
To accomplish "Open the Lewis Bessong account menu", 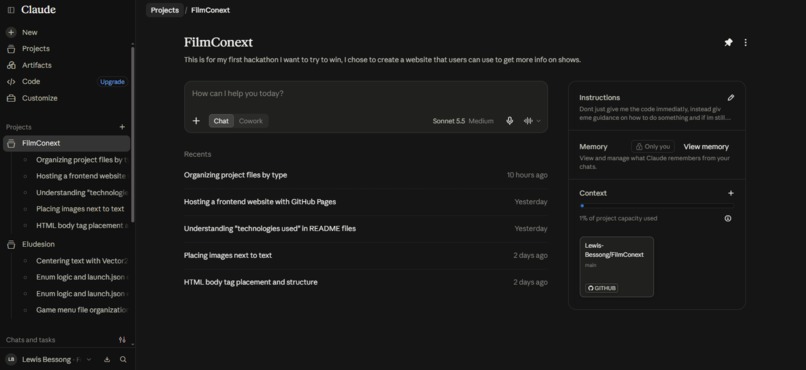I will click(x=49, y=360).
